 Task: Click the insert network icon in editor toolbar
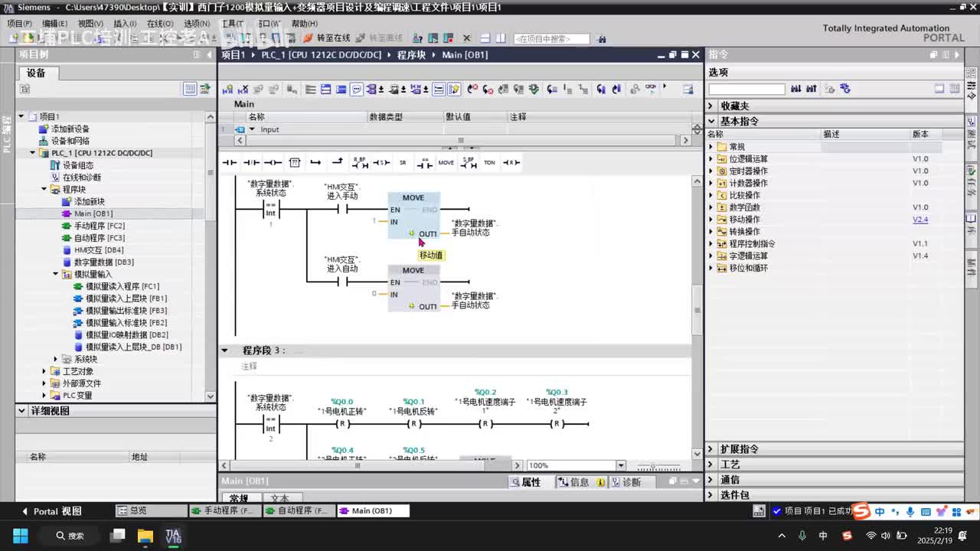click(227, 90)
